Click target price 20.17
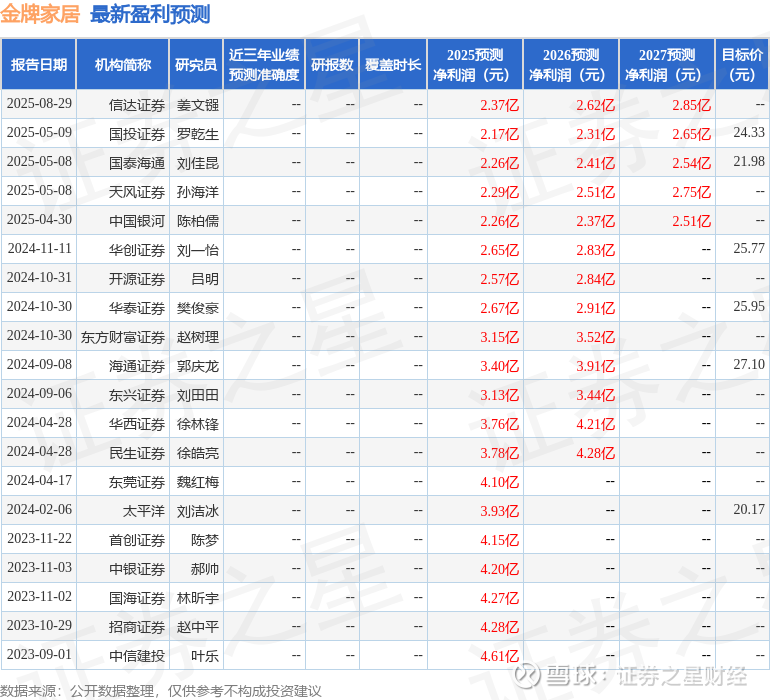This screenshot has height=700, width=770. (x=749, y=509)
